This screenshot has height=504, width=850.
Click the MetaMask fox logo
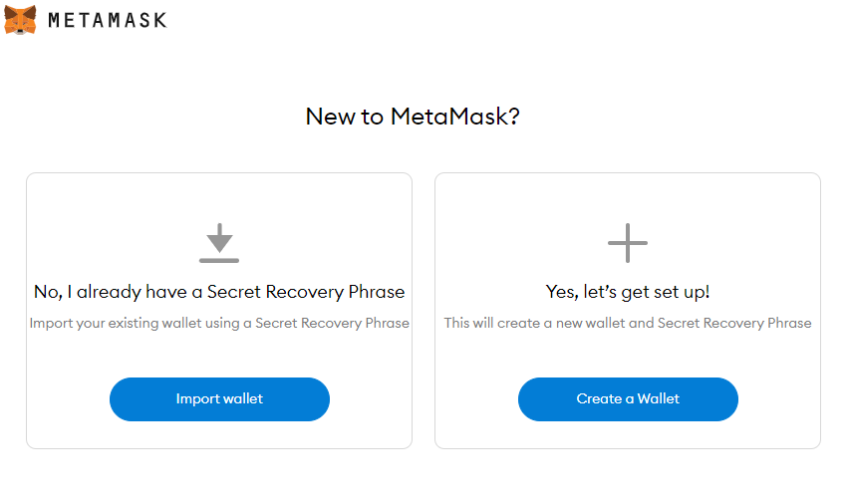(x=20, y=20)
